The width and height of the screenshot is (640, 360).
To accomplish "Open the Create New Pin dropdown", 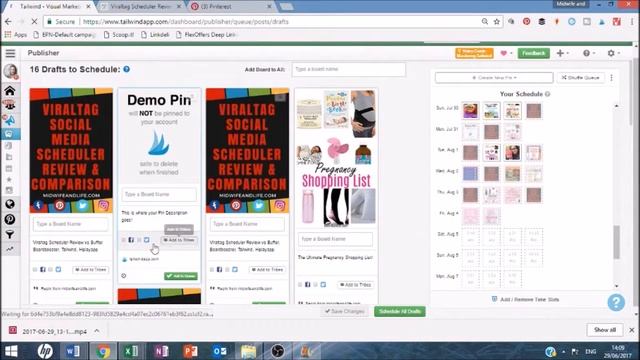I will [x=494, y=78].
